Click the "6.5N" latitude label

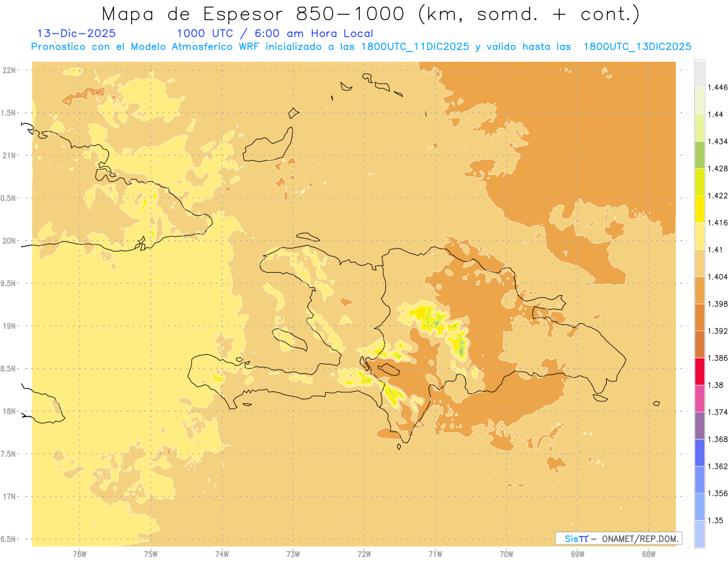(9, 539)
